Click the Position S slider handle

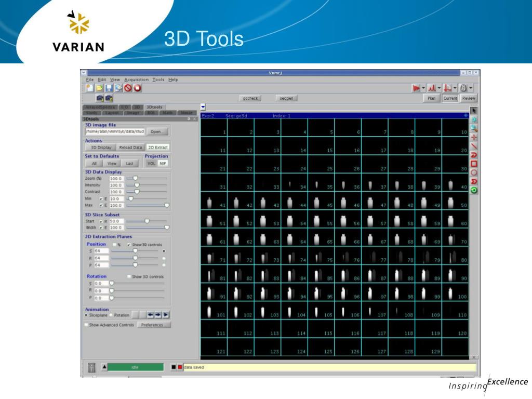(x=135, y=251)
